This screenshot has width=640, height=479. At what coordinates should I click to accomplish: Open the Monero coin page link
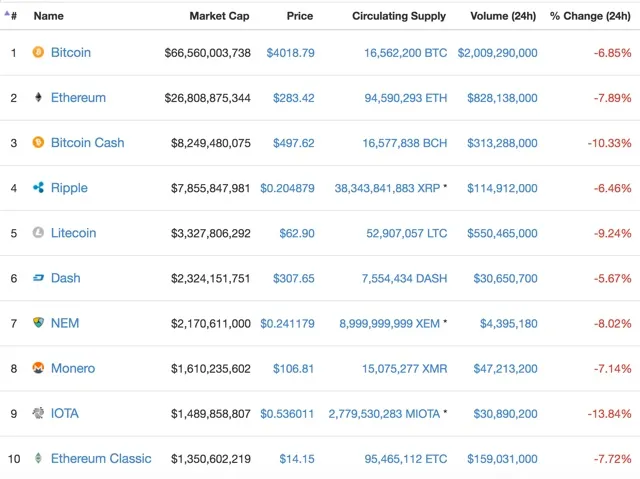click(x=73, y=368)
